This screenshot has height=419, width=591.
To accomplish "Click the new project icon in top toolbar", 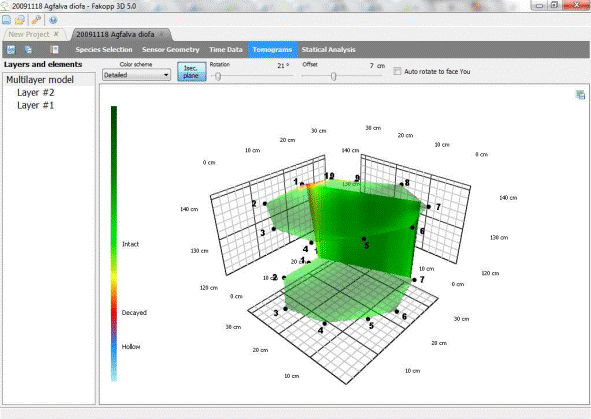I will pyautogui.click(x=6, y=20).
